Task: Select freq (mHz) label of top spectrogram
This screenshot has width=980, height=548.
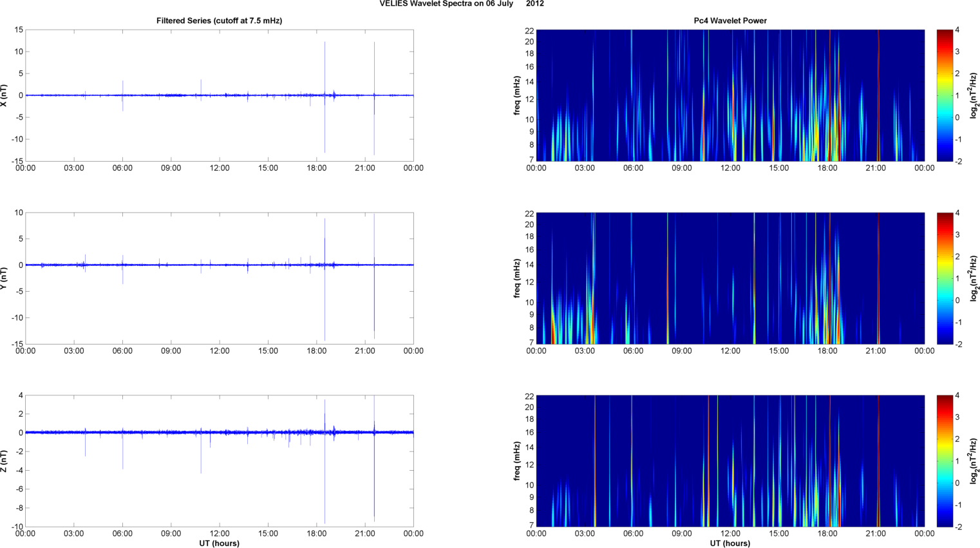Action: [x=517, y=95]
